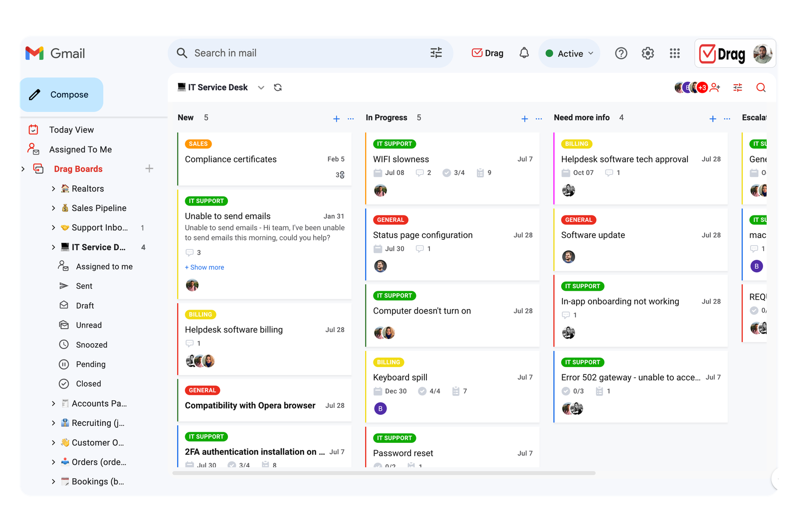The height and width of the screenshot is (532, 798).
Task: Open the IT Service Desk board dropdown chevron
Action: [x=261, y=88]
